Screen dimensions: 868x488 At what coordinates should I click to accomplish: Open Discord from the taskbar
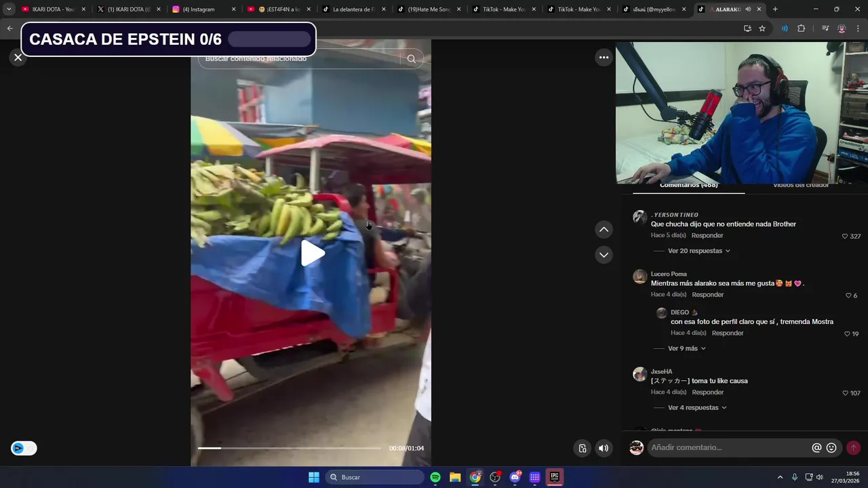pos(515,477)
